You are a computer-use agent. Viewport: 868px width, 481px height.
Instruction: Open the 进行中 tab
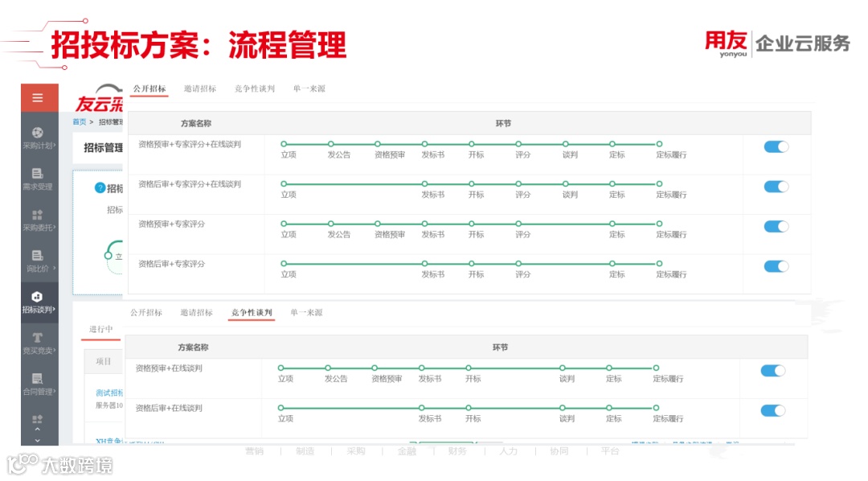coord(100,329)
